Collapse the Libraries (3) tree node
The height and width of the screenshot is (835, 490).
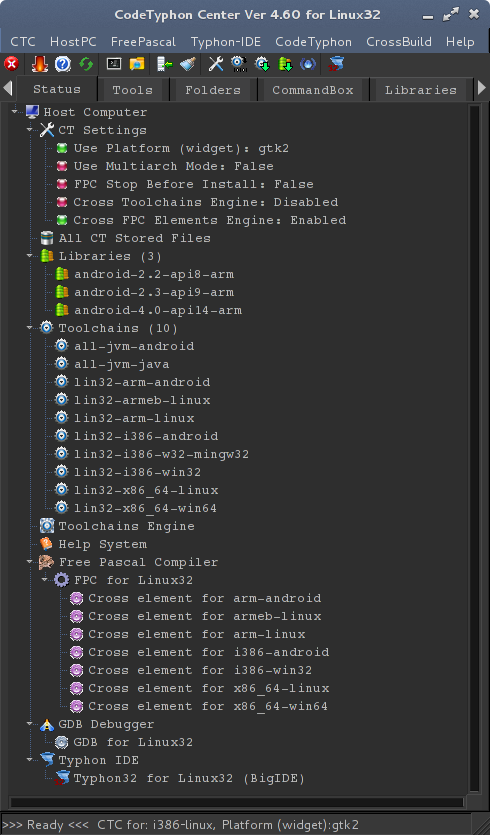point(30,256)
